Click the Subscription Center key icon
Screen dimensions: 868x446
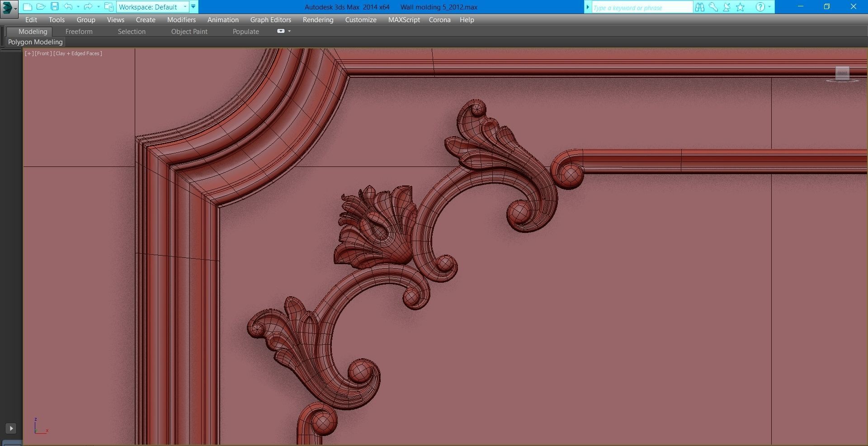[713, 7]
